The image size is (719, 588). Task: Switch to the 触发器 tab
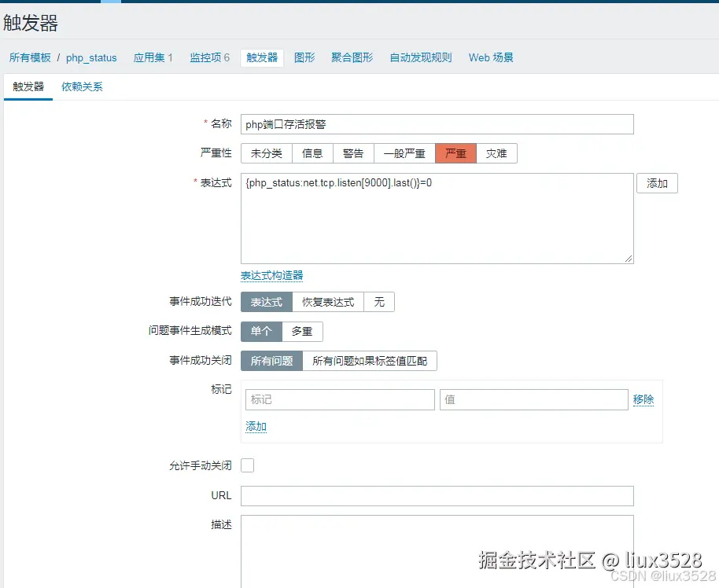pos(27,87)
